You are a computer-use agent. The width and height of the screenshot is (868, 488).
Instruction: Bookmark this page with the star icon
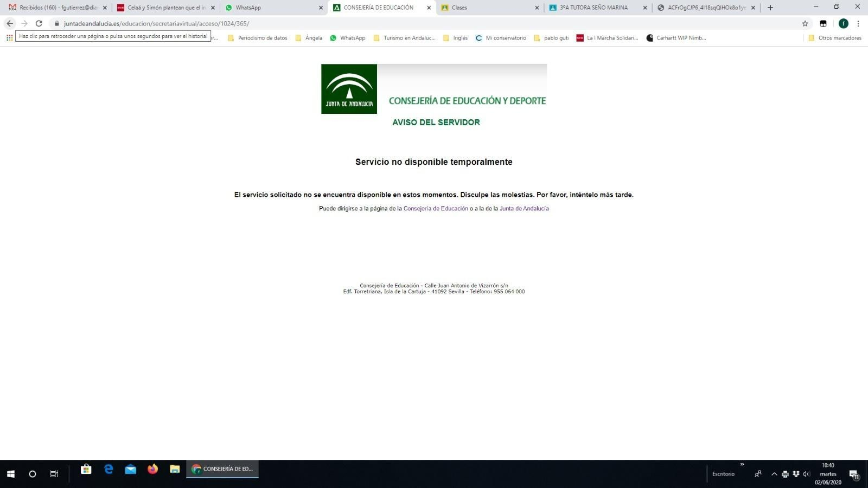805,23
